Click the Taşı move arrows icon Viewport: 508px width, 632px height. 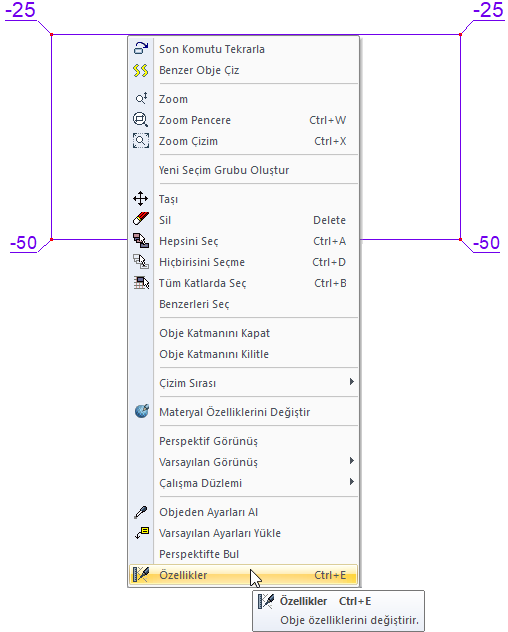pos(141,199)
